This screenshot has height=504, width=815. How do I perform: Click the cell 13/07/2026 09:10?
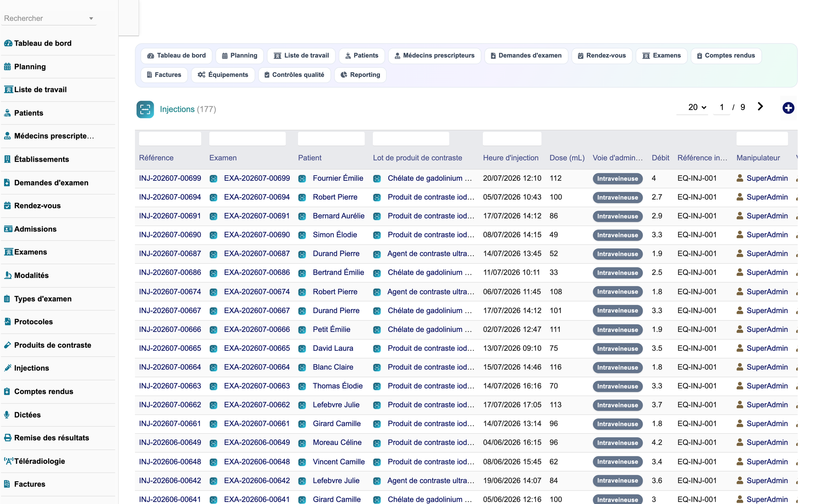pyautogui.click(x=512, y=348)
